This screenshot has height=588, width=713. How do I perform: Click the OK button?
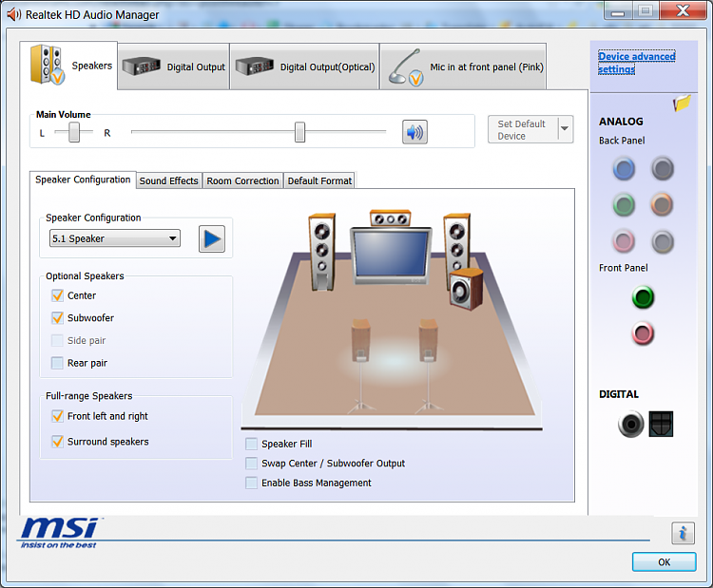coord(664,562)
